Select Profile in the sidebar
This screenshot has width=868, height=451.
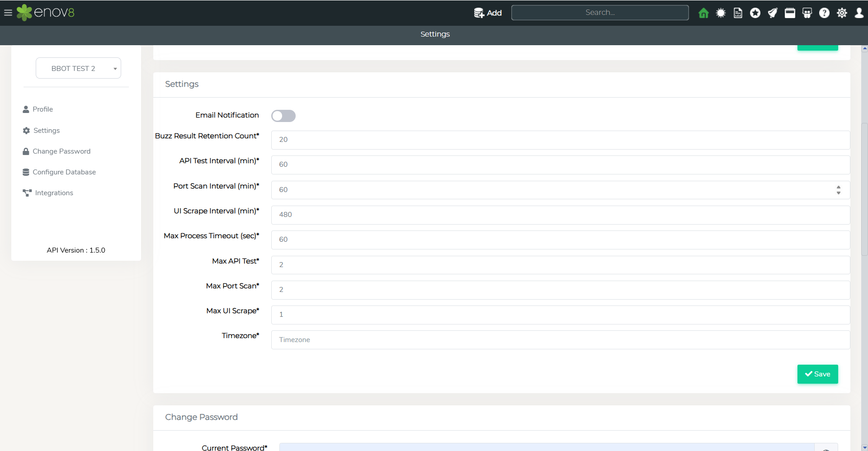coord(42,109)
